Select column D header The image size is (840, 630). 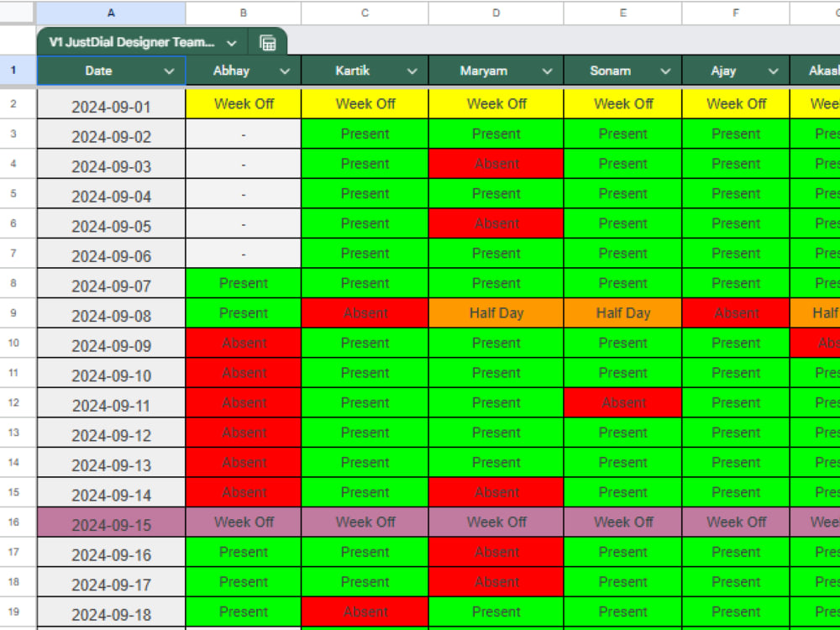496,13
